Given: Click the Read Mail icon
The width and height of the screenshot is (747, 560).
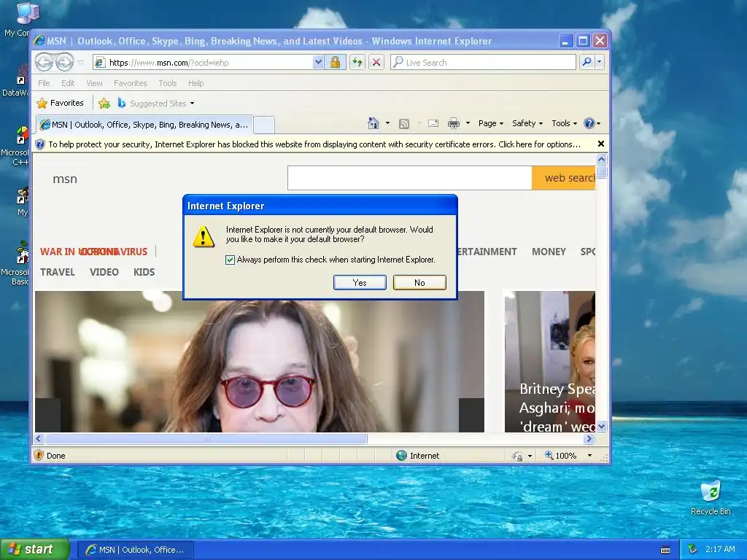Looking at the screenshot, I should [x=433, y=123].
